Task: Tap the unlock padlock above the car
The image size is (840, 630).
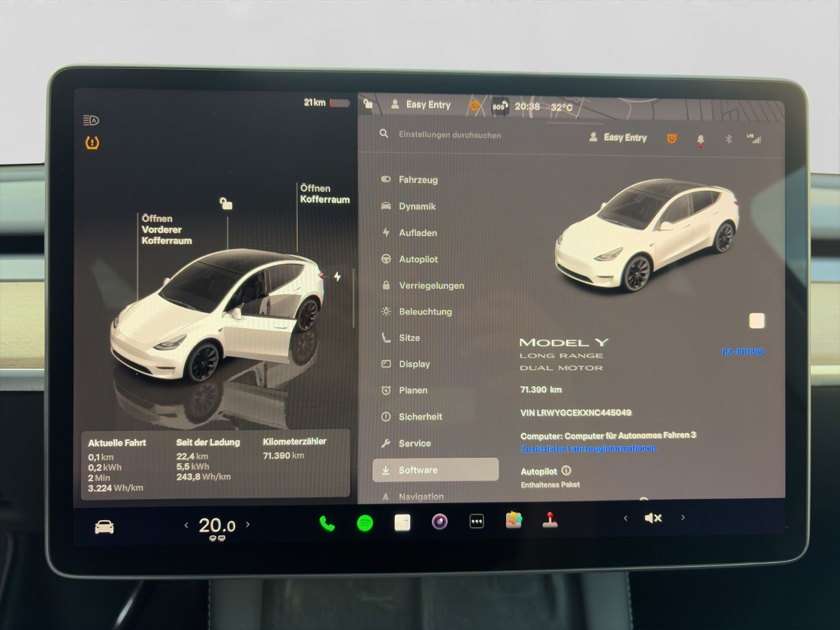Action: [x=226, y=203]
